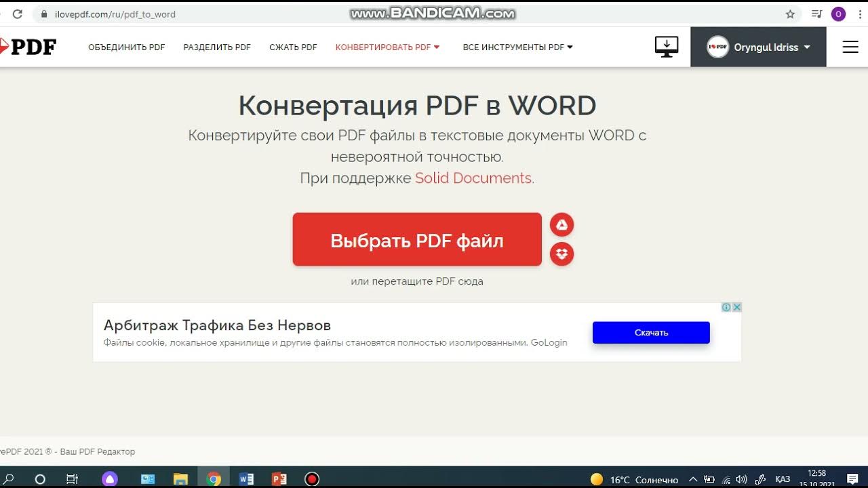The height and width of the screenshot is (488, 868).
Task: Click the iLovePDF logo
Action: click(28, 47)
